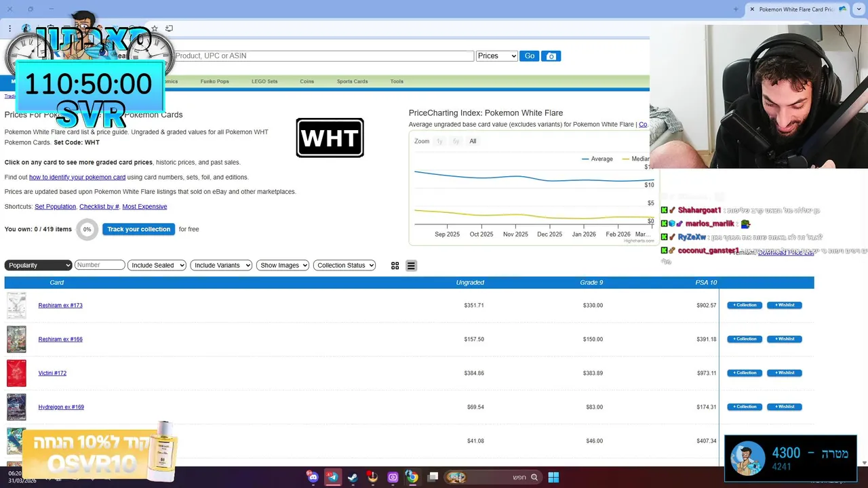Viewport: 868px width, 488px height.
Task: Select the All zoom range on chart
Action: (473, 141)
